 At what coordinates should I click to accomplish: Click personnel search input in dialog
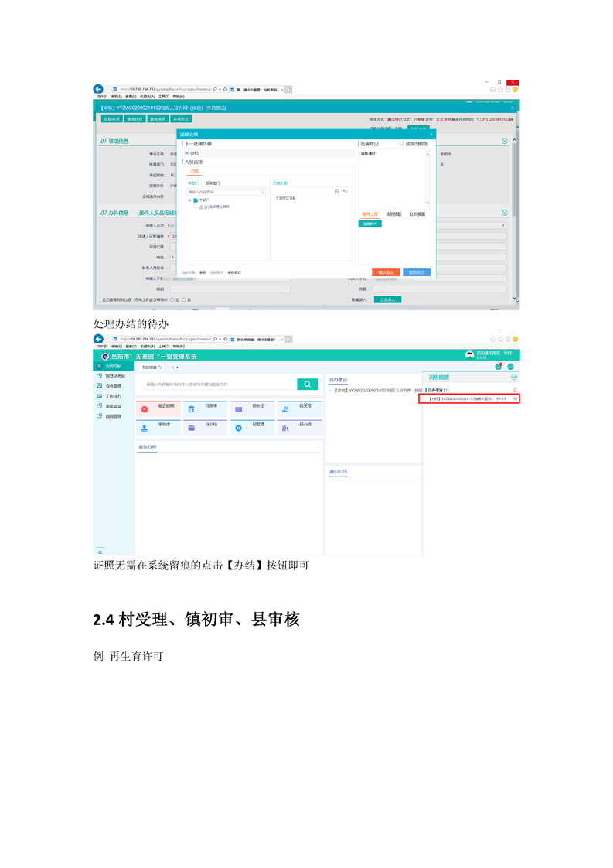(x=226, y=192)
